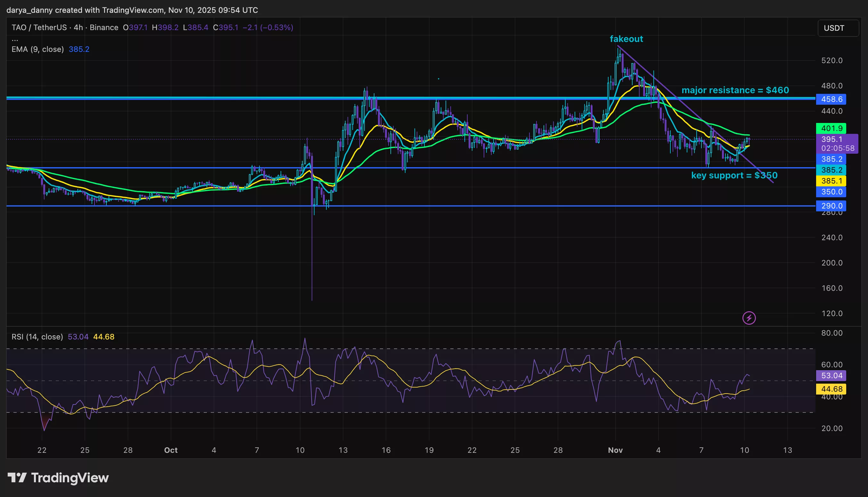
Task: Open the EMA (9, close) indicator legend
Action: [37, 49]
